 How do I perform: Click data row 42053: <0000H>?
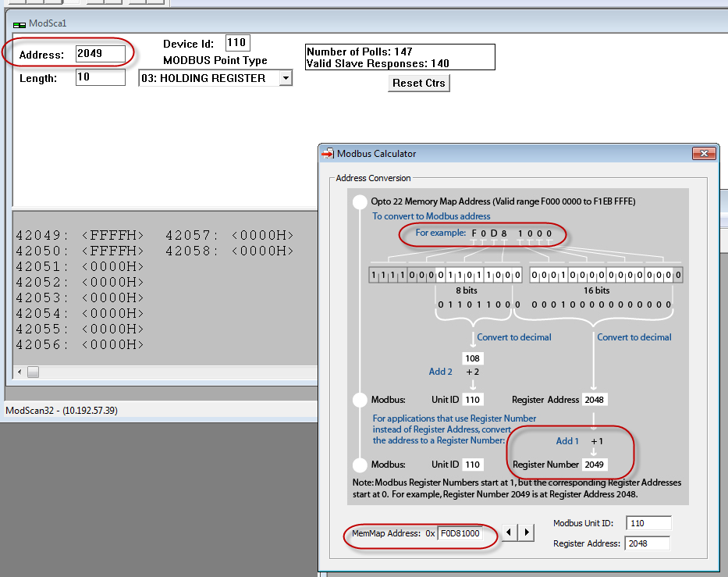tap(80, 297)
